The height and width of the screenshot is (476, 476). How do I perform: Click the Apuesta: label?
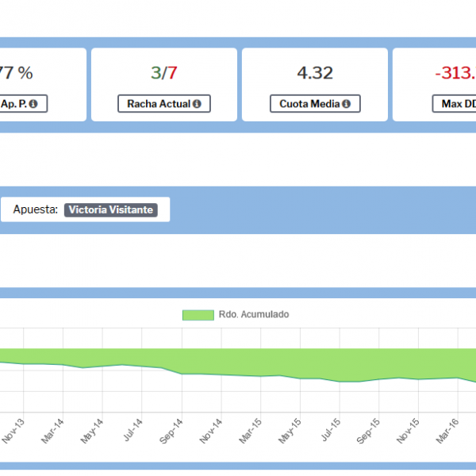pos(35,209)
